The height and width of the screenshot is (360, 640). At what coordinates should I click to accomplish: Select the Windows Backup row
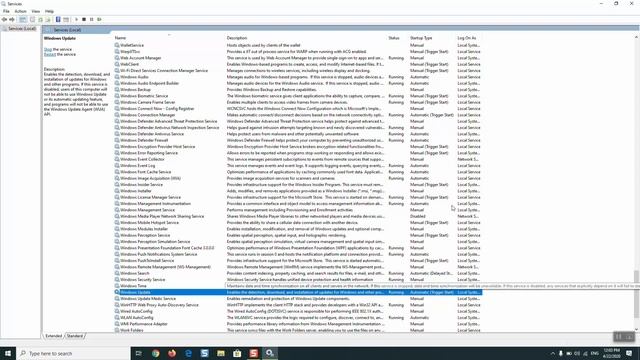tap(298, 90)
